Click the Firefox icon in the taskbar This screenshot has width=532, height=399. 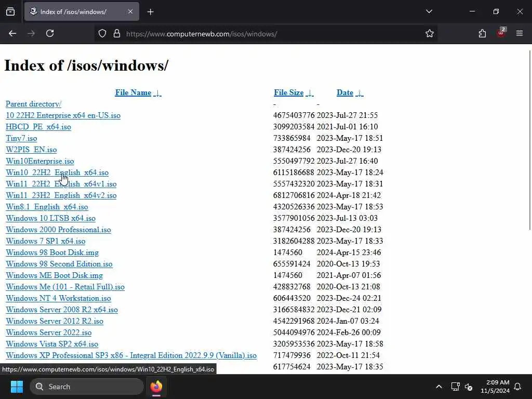(x=156, y=387)
